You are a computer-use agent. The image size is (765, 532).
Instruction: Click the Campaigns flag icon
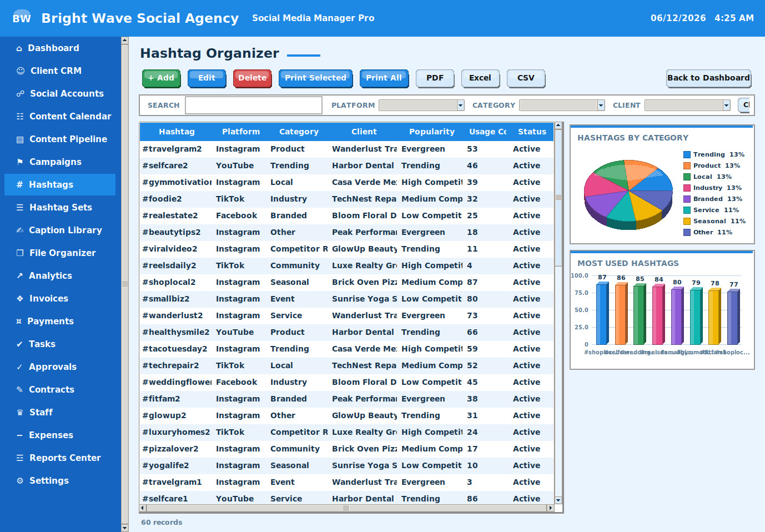[20, 162]
